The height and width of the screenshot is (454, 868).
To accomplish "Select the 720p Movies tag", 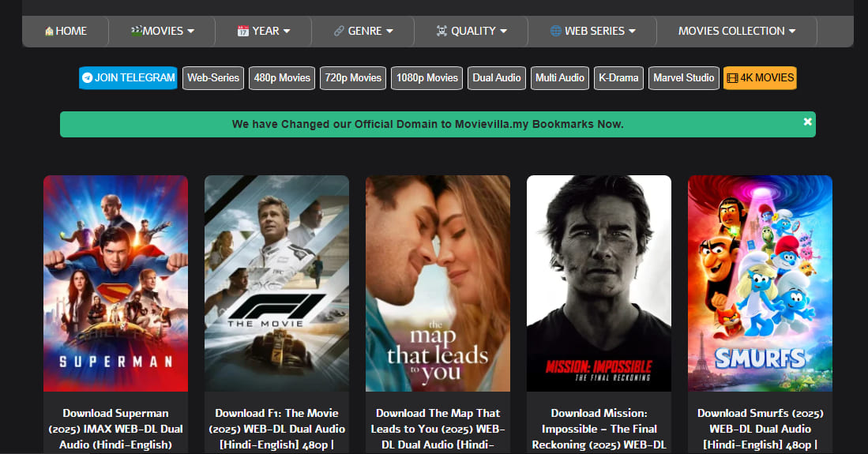I will (x=353, y=78).
